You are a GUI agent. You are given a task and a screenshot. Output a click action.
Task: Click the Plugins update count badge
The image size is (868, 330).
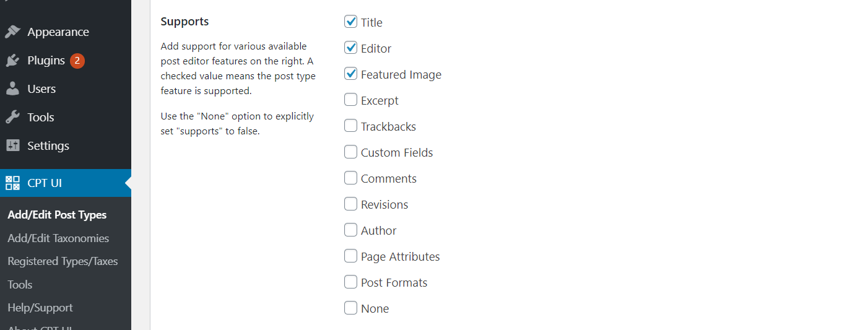coord(77,60)
